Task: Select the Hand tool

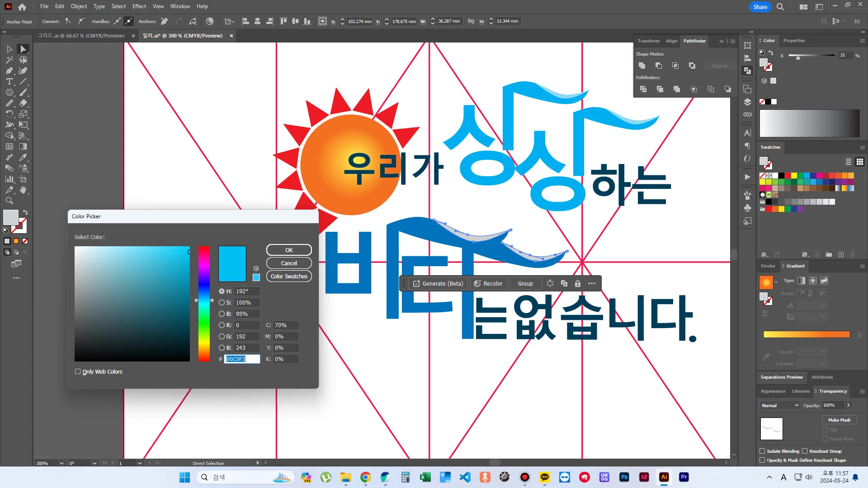Action: pos(24,190)
